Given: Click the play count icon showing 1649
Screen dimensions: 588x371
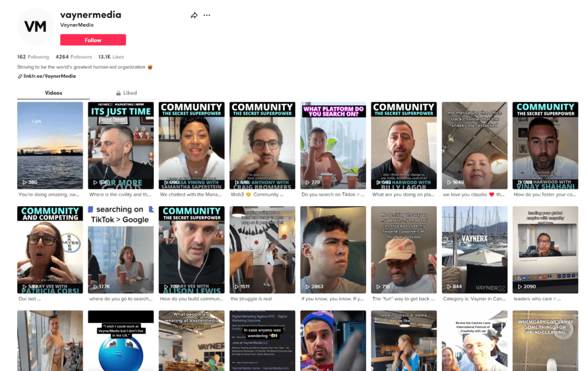Looking at the screenshot, I should (x=449, y=182).
